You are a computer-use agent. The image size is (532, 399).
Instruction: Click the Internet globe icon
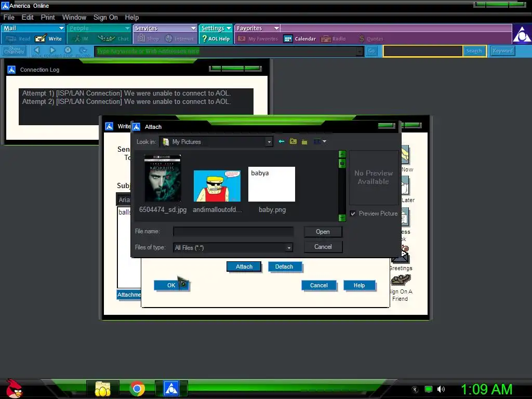pos(169,38)
